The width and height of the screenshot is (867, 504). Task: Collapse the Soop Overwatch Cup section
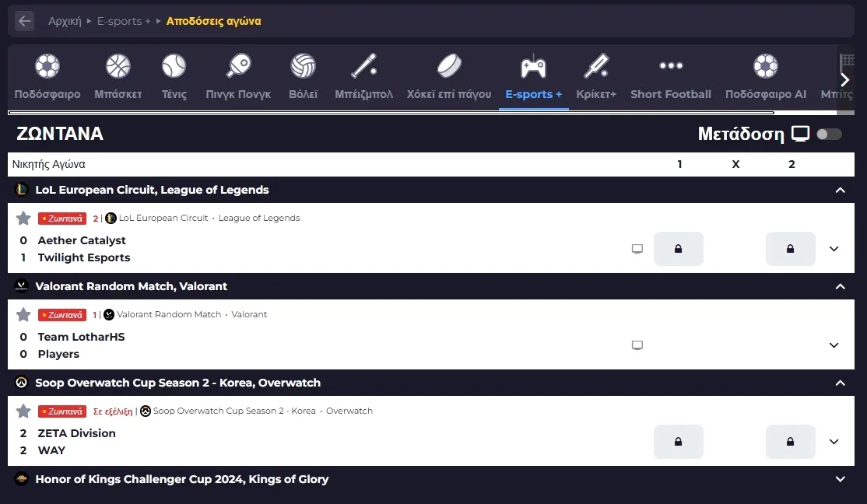pos(840,383)
